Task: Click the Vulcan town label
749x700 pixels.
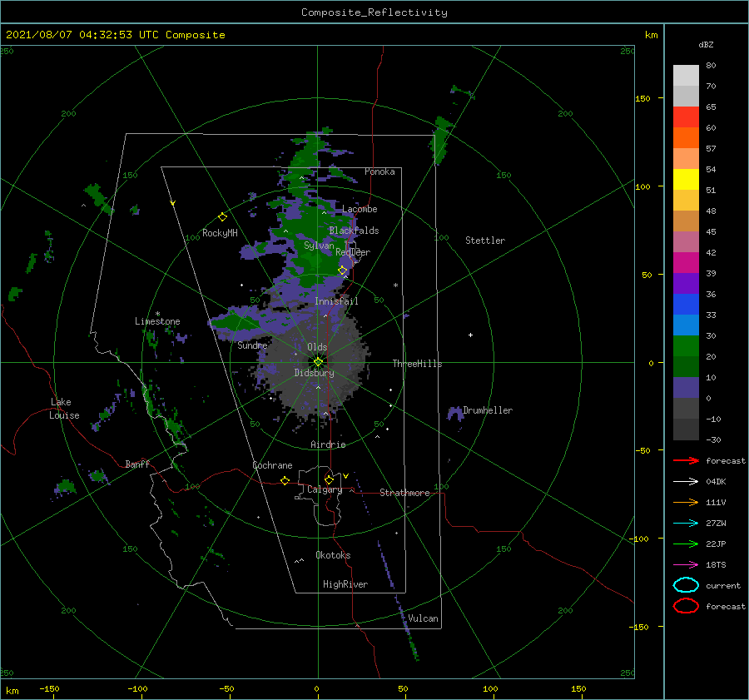Action: (x=424, y=618)
